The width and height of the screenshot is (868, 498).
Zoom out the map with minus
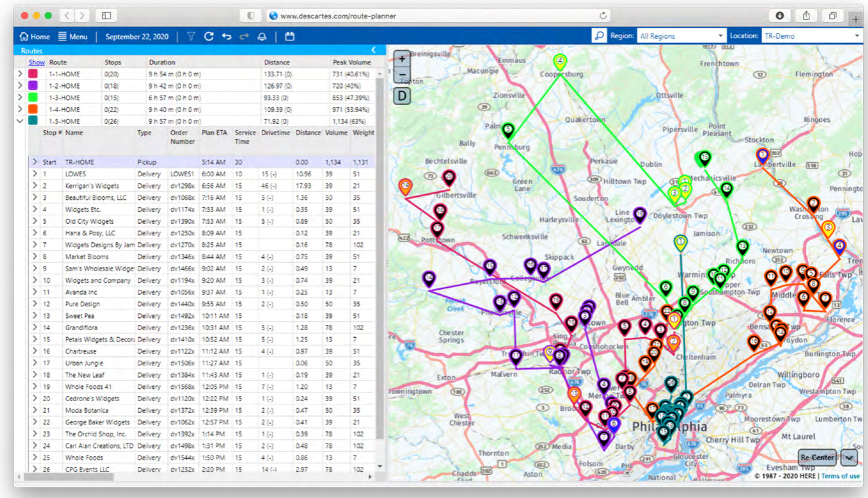(x=402, y=75)
